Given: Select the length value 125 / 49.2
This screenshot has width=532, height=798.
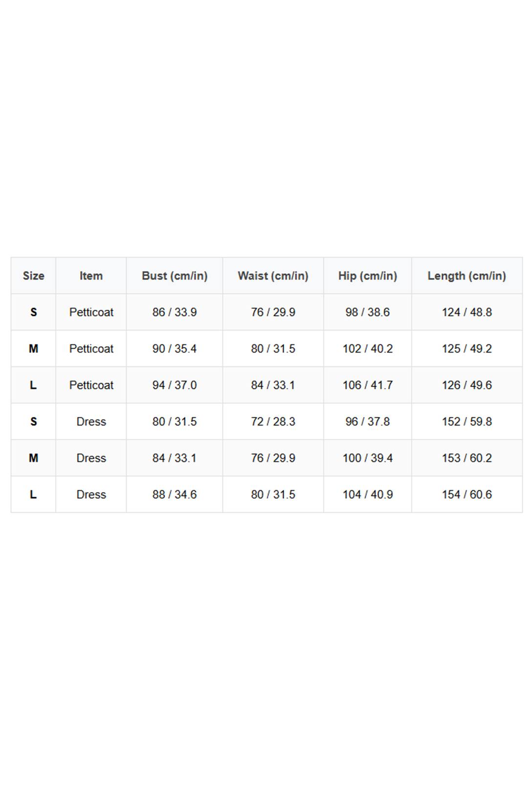Looking at the screenshot, I should tap(466, 349).
